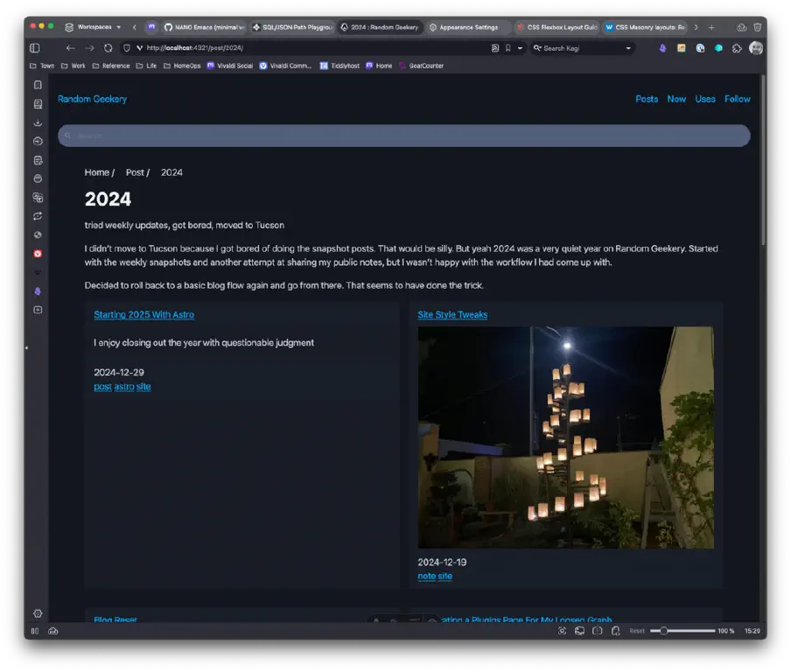The image size is (791, 672).
Task: Open the Life bookmarks folder
Action: pyautogui.click(x=146, y=66)
